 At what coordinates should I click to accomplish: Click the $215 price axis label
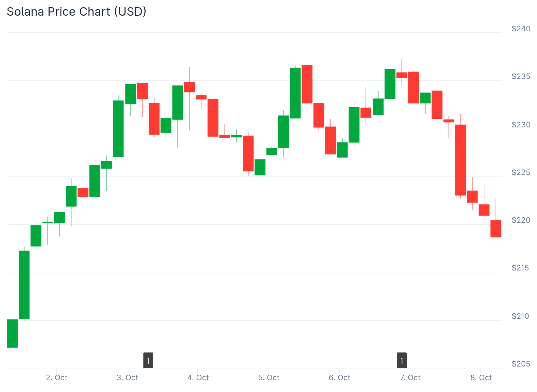coord(521,268)
